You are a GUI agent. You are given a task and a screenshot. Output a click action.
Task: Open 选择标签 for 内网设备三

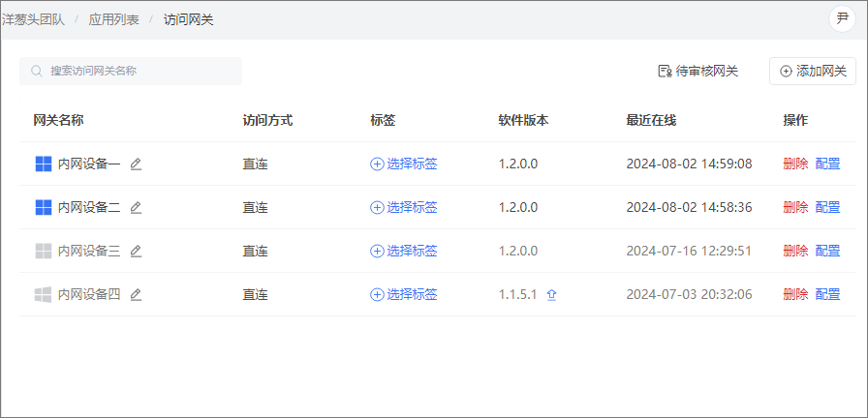pyautogui.click(x=404, y=251)
